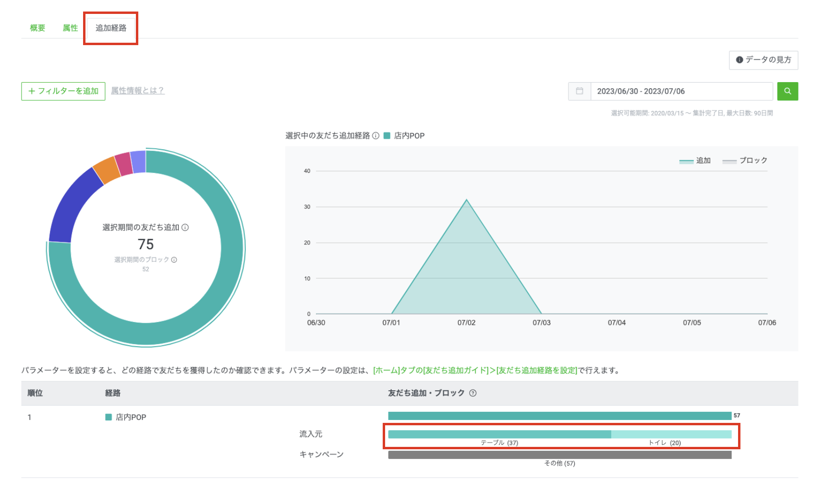
Task: Click the トイレ (20) bar segment
Action: click(671, 434)
